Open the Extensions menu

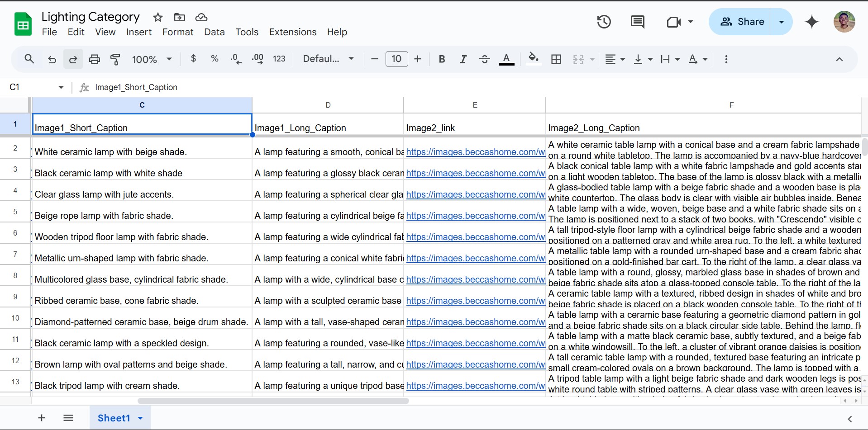click(x=293, y=32)
